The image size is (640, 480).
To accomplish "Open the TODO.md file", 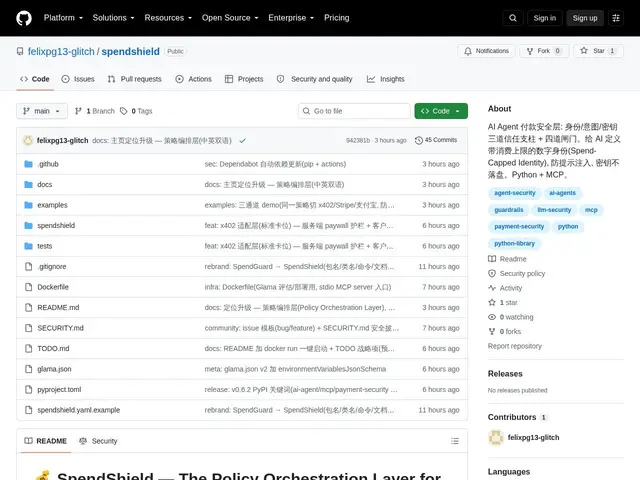I will click(53, 348).
